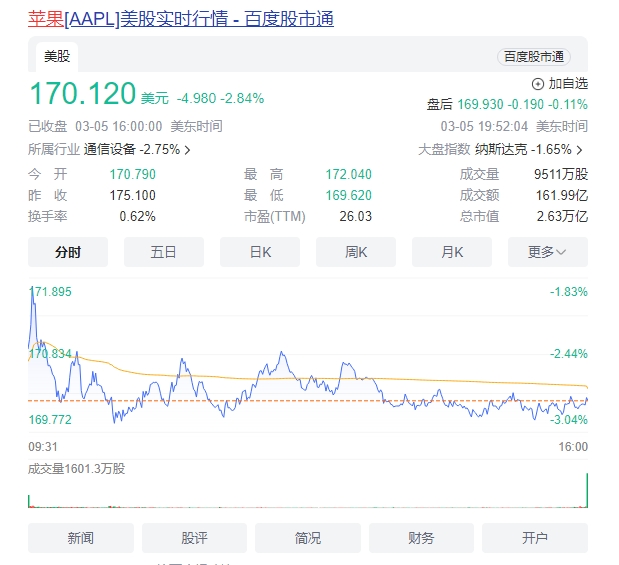
Task: Click the 市盈(TTM) value 26.03
Action: click(x=356, y=216)
